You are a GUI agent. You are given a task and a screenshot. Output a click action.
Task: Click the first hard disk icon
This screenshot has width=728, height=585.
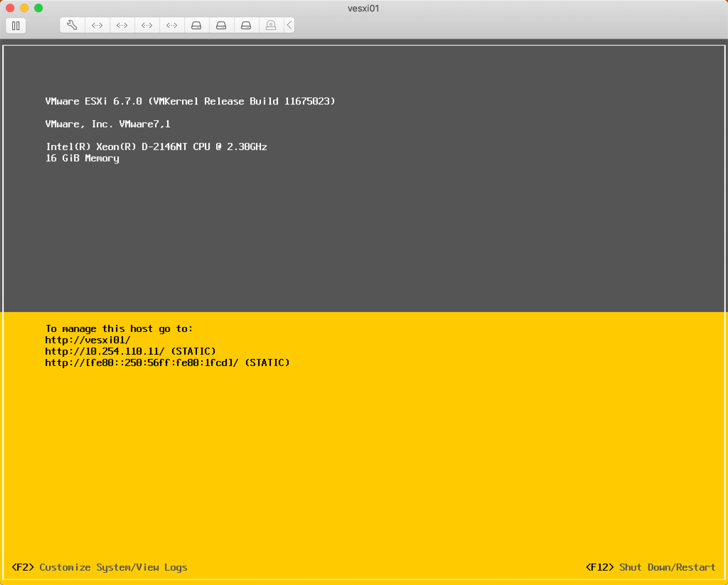click(196, 25)
